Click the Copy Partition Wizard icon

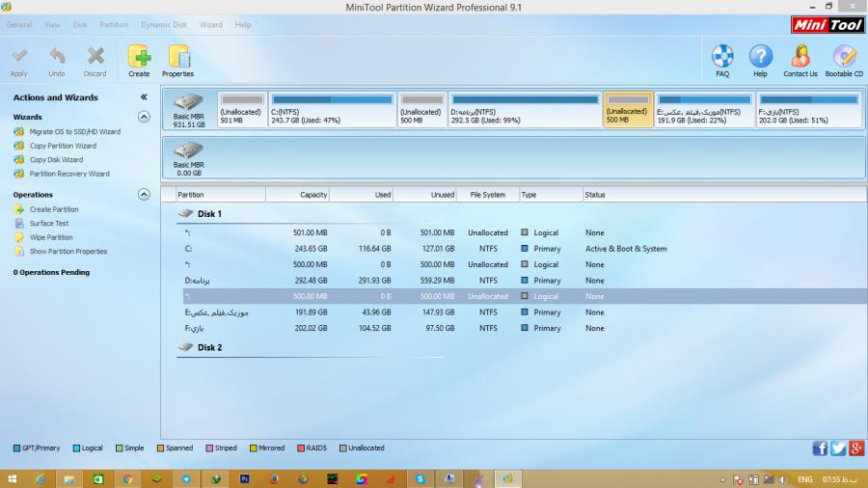pyautogui.click(x=19, y=146)
